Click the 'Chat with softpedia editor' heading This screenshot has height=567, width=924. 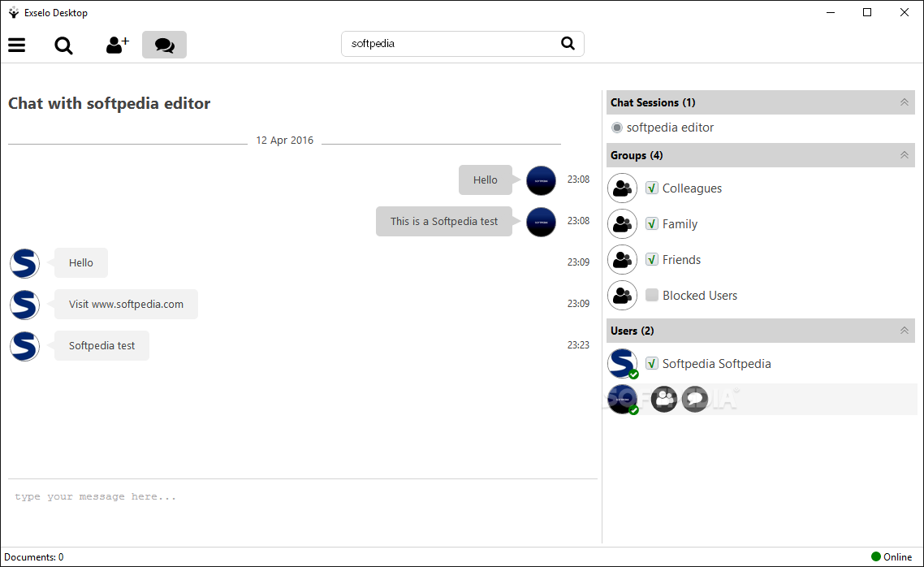pos(109,103)
